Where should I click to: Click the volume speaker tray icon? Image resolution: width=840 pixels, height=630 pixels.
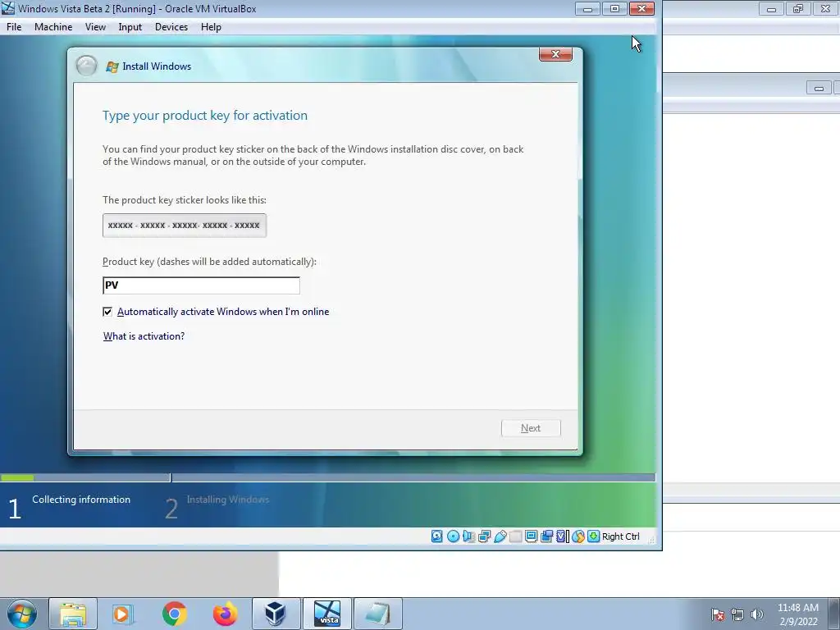point(756,614)
